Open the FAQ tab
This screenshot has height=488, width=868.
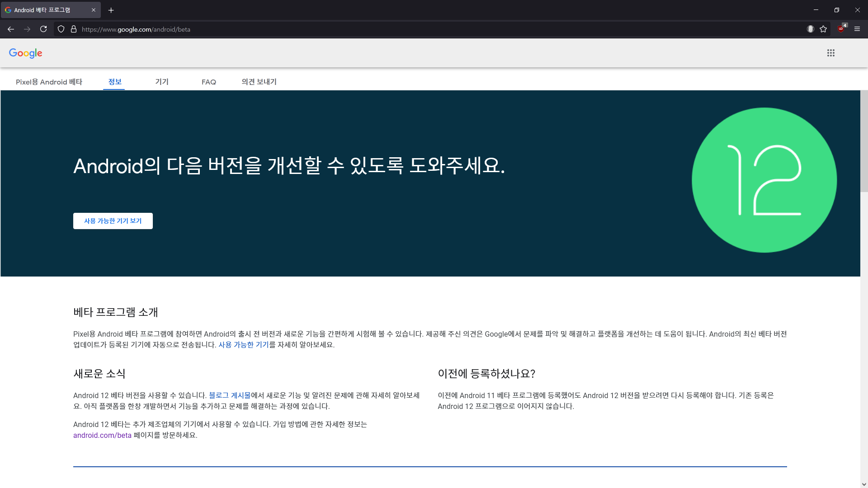pyautogui.click(x=209, y=82)
